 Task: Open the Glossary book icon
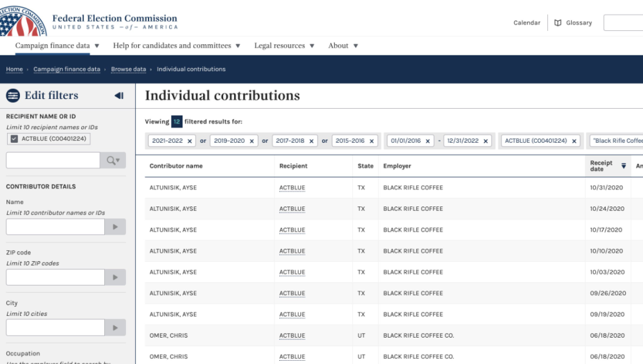pos(557,23)
